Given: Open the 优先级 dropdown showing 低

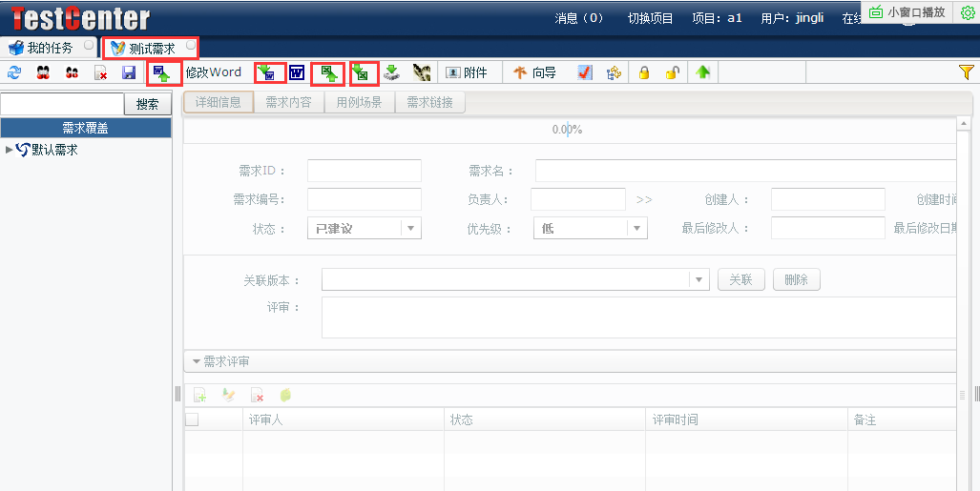Looking at the screenshot, I should point(591,228).
